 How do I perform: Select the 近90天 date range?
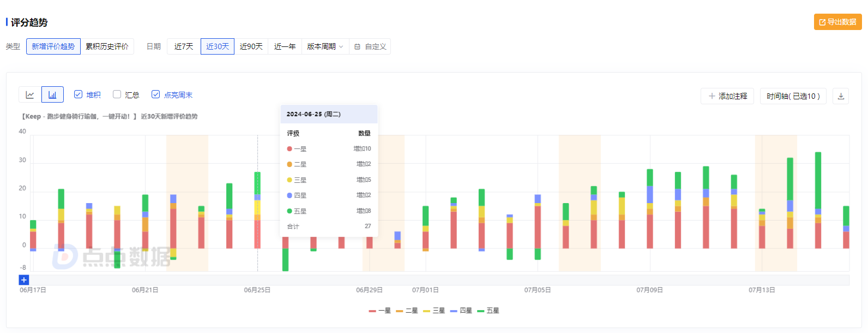(x=251, y=47)
